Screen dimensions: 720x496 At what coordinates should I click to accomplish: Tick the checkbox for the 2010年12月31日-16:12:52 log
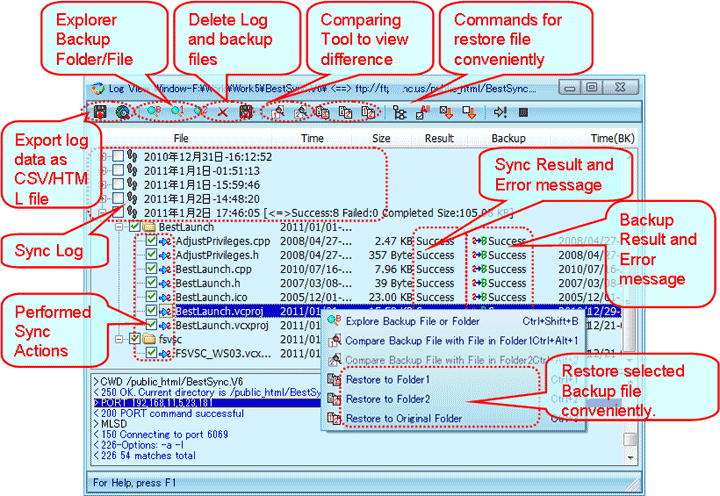coord(118,156)
